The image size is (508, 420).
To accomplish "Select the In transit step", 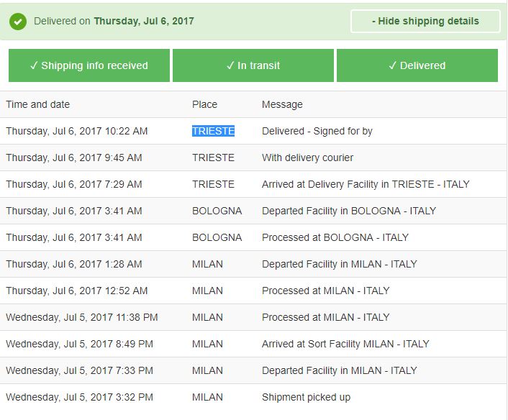I will pyautogui.click(x=253, y=65).
